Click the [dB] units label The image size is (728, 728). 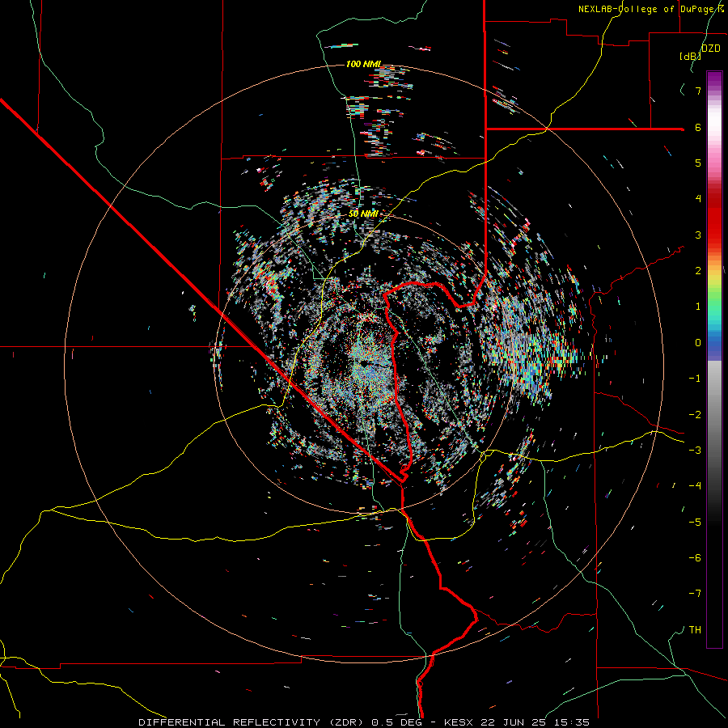pyautogui.click(x=690, y=56)
